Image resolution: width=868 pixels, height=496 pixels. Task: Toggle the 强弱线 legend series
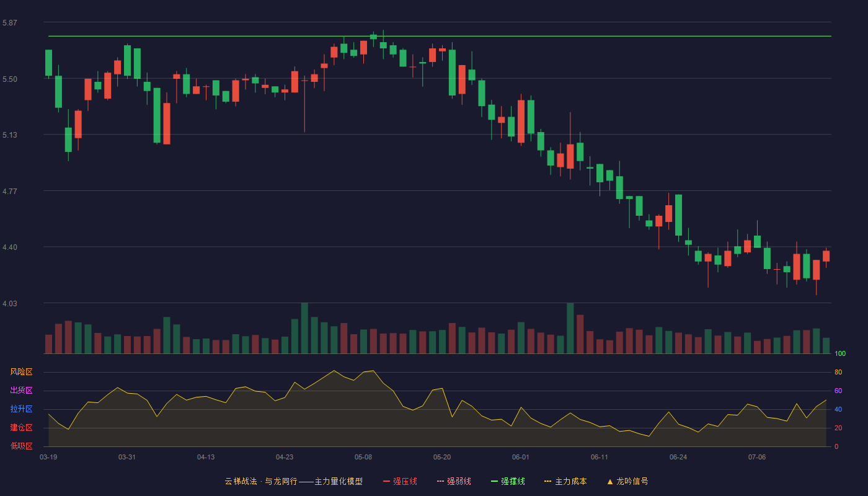[454, 481]
